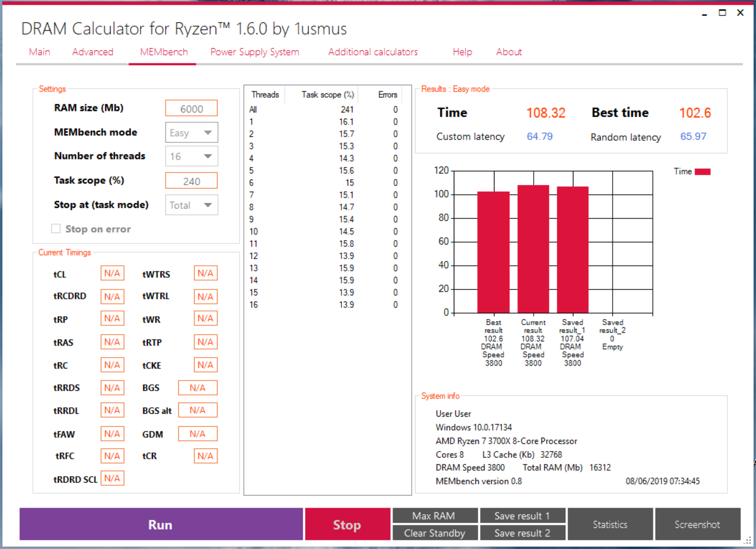
Task: Click the Max RAM button
Action: tap(435, 516)
